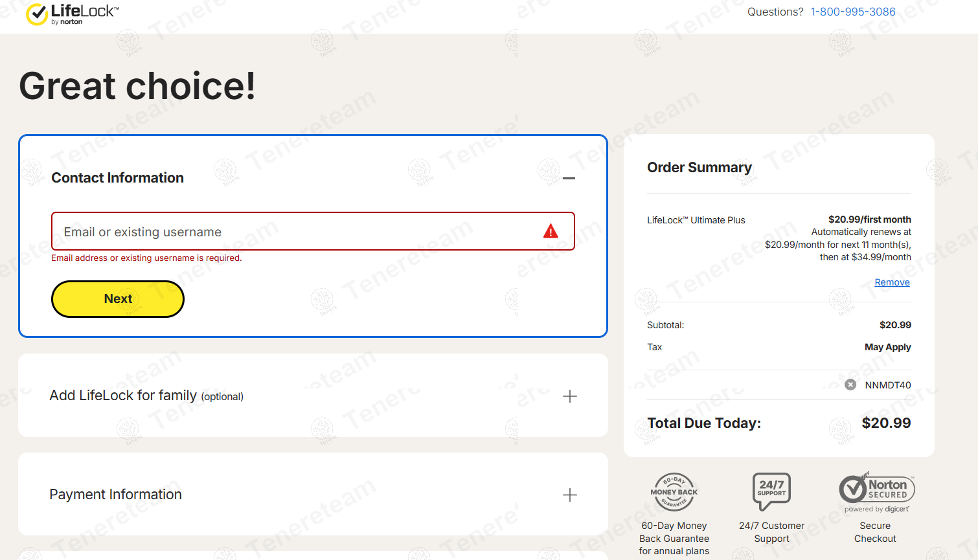Expand the Payment Information section
The height and width of the screenshot is (560, 978).
click(569, 495)
